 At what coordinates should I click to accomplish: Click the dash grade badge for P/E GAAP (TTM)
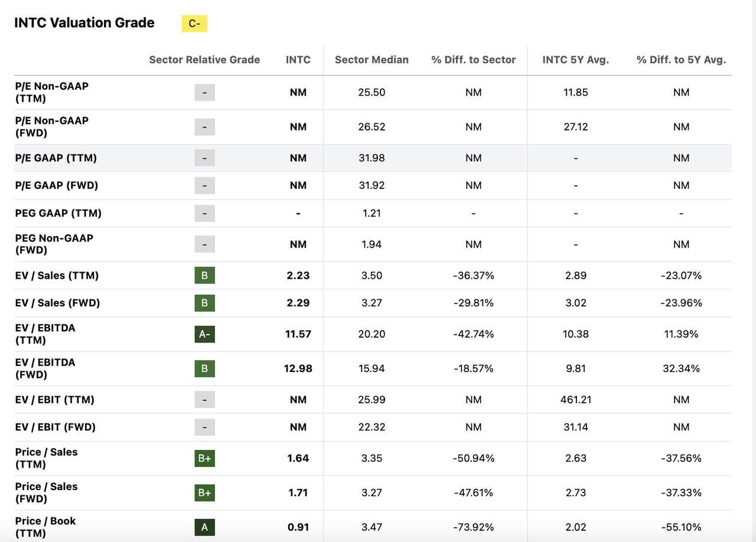204,158
